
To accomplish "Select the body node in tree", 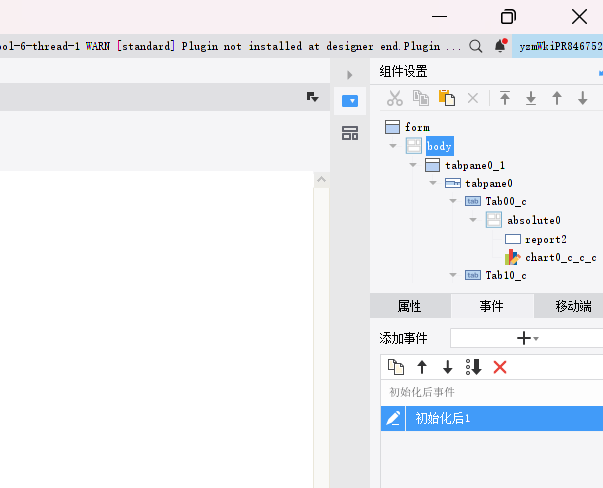I will coord(440,146).
